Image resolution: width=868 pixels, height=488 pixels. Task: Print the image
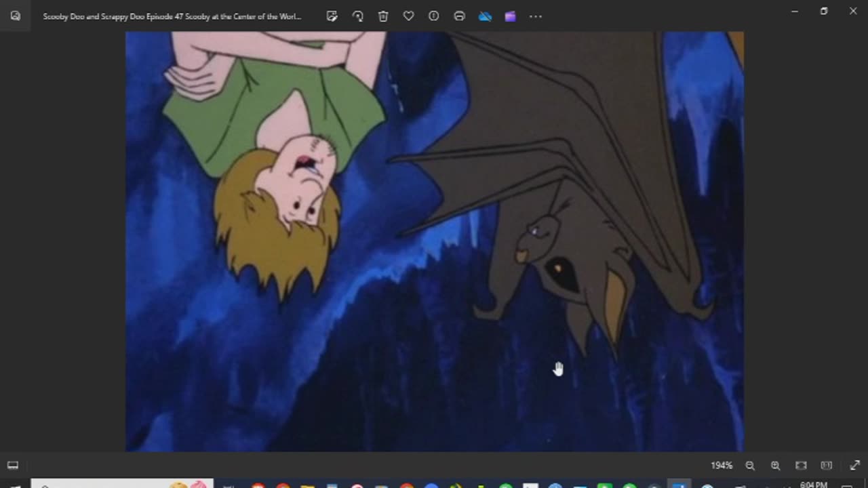[459, 16]
